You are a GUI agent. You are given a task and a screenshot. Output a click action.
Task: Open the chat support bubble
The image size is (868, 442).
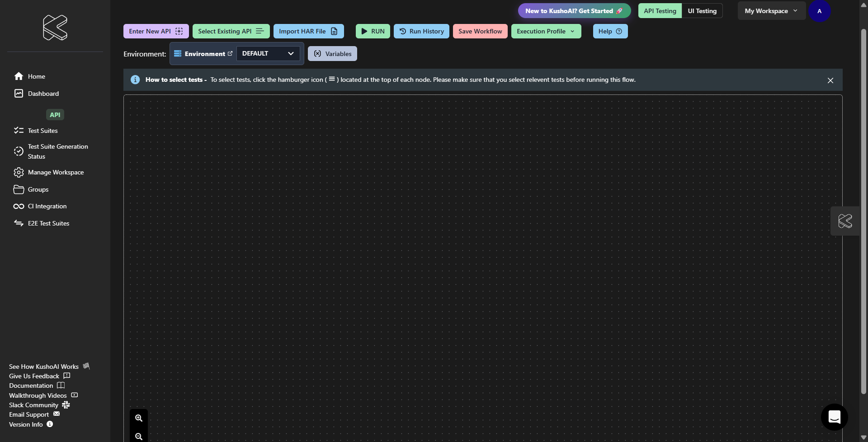click(x=834, y=417)
